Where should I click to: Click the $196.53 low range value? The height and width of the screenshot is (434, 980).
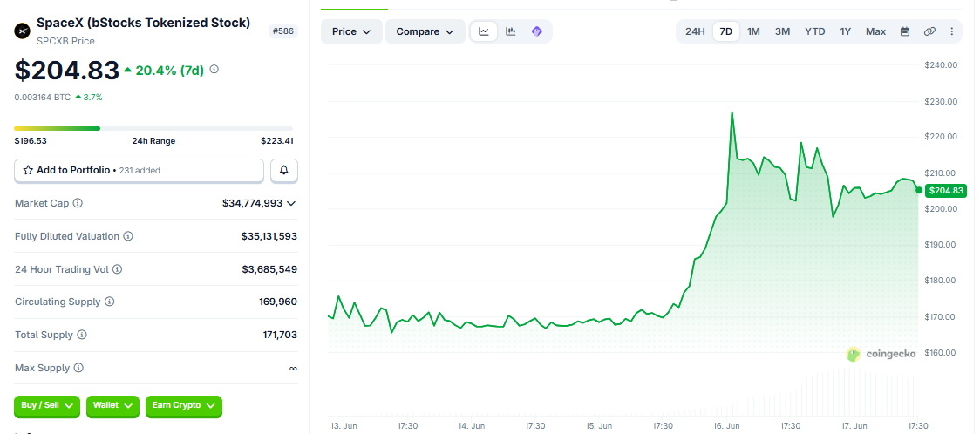[31, 141]
